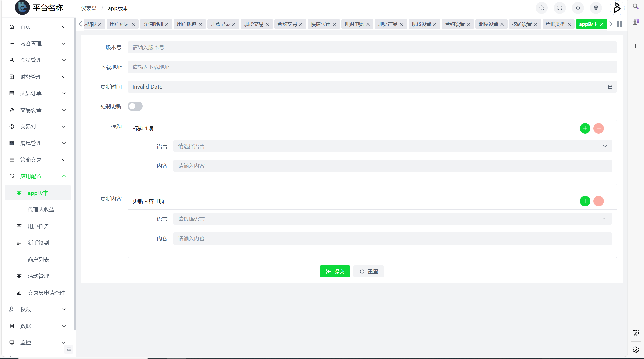Add a new 标题 item with plus
This screenshot has height=359, width=644.
585,128
